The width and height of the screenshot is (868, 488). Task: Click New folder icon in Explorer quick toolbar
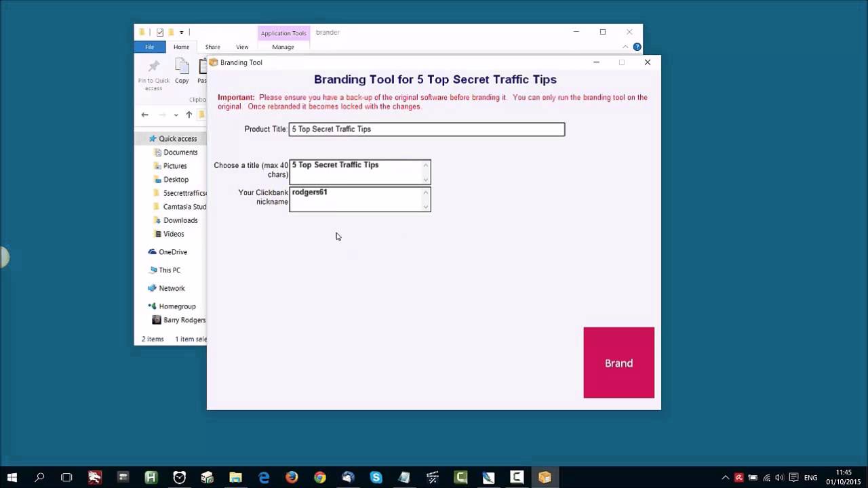(x=171, y=32)
